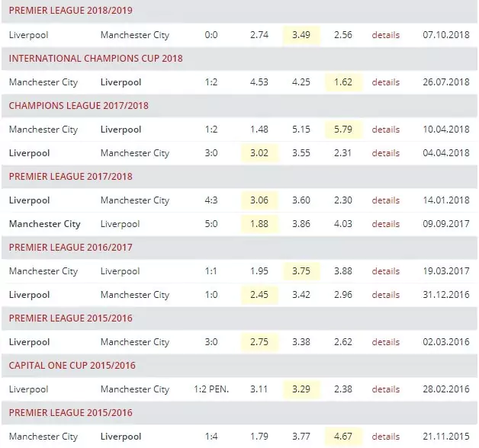This screenshot has width=479, height=448.
Task: Click details for the 19.03.2017 game
Action: 385,271
